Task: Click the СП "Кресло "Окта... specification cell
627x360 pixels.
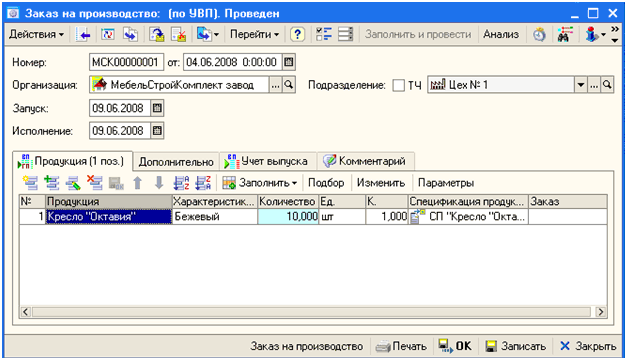Action: point(468,216)
